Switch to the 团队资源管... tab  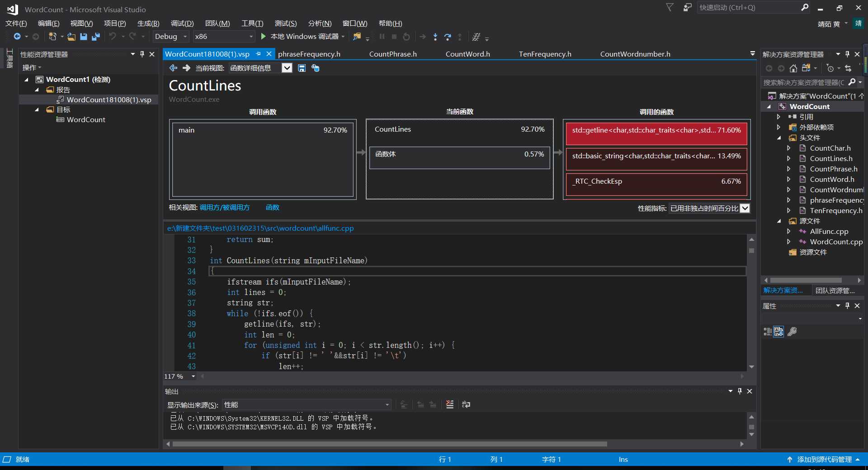point(835,290)
